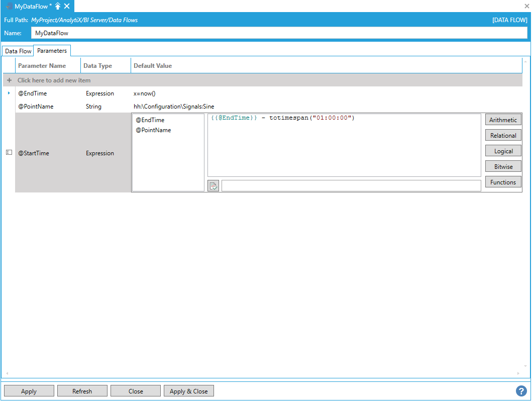Viewport: 532px width, 401px height.
Task: Click into the Name text field
Action: pyautogui.click(x=279, y=33)
